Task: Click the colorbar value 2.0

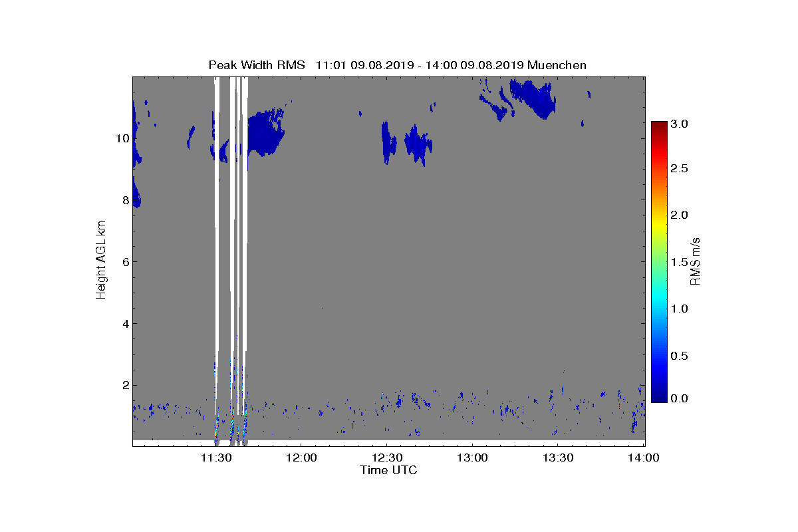Action: (680, 215)
